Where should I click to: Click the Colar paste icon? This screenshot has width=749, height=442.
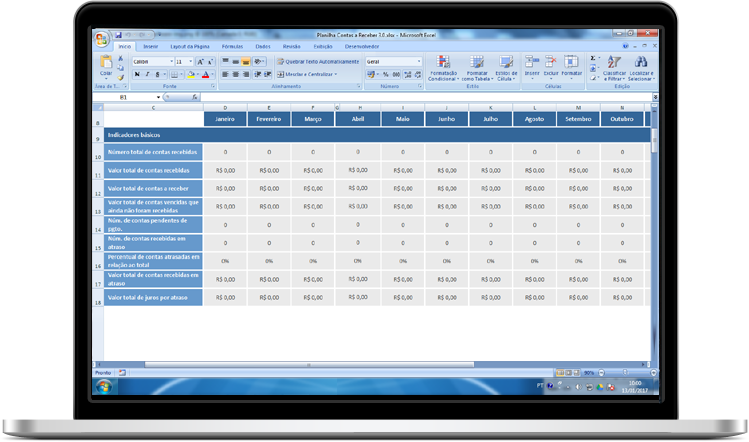(106, 62)
